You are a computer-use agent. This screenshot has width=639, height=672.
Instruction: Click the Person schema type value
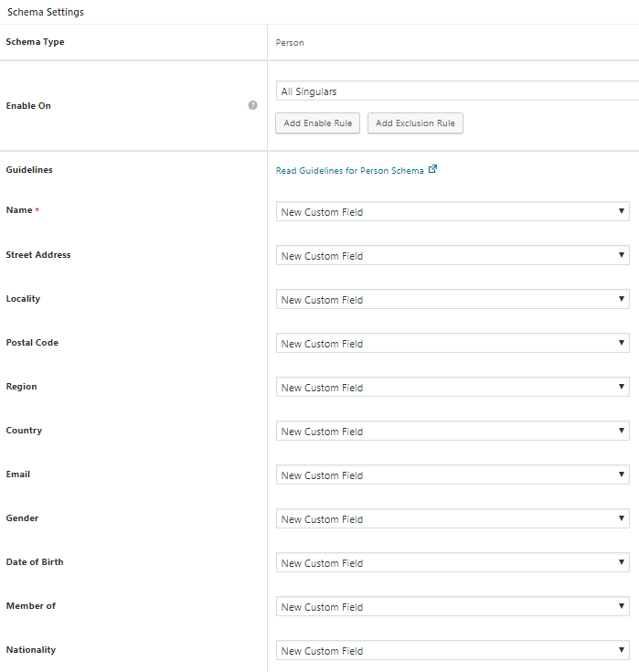(x=290, y=42)
